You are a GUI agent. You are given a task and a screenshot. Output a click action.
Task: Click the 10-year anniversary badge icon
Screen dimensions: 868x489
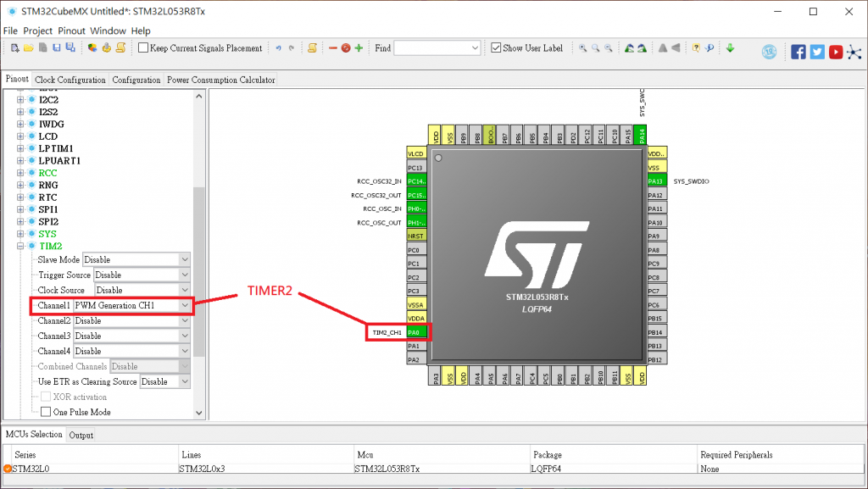pyautogui.click(x=769, y=52)
